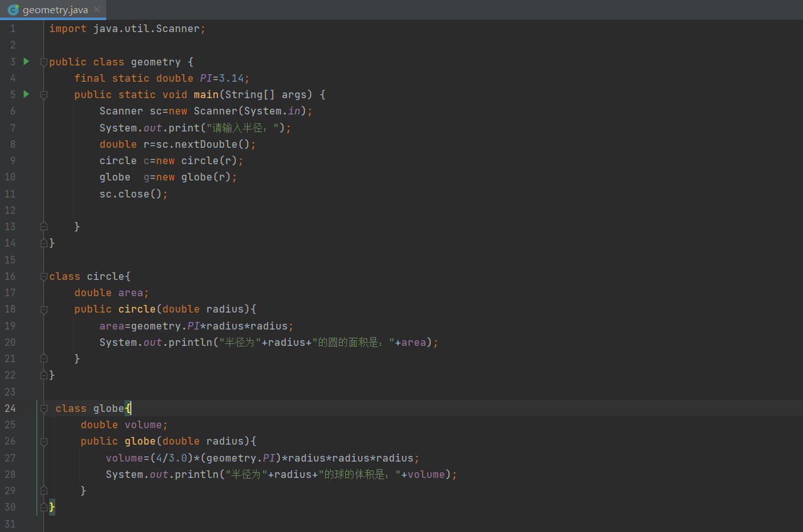
Task: Click 'class circle{' on line 16
Action: click(90, 276)
